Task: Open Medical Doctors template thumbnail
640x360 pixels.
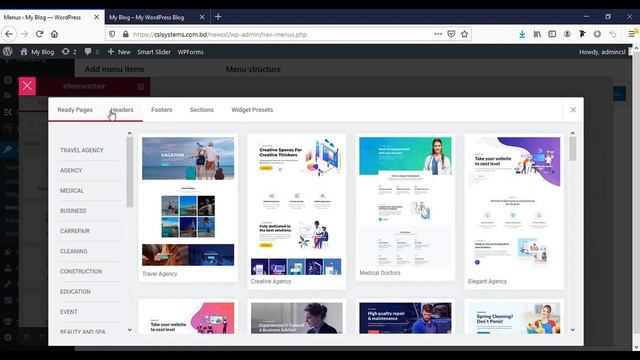Action: pyautogui.click(x=405, y=202)
